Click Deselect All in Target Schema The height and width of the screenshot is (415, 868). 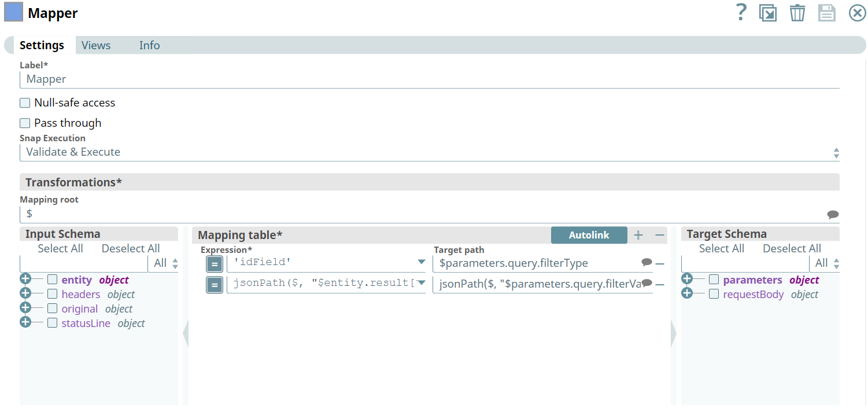coord(792,249)
